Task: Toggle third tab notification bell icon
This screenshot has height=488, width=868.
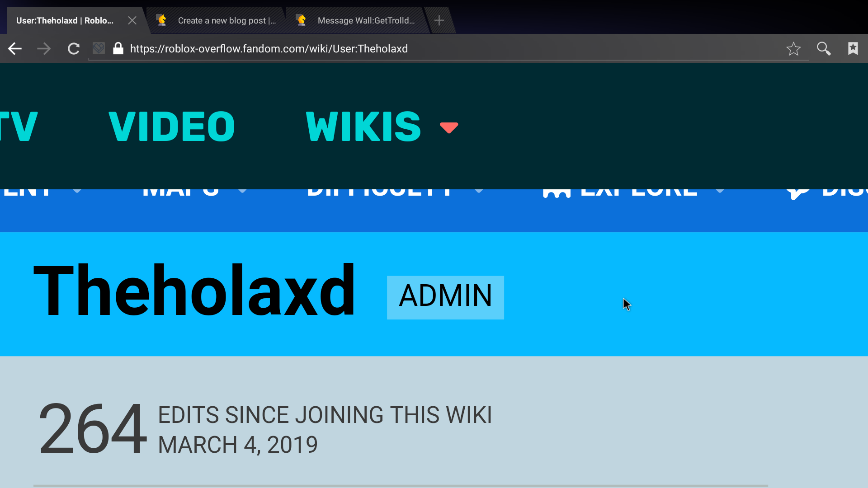Action: click(302, 20)
